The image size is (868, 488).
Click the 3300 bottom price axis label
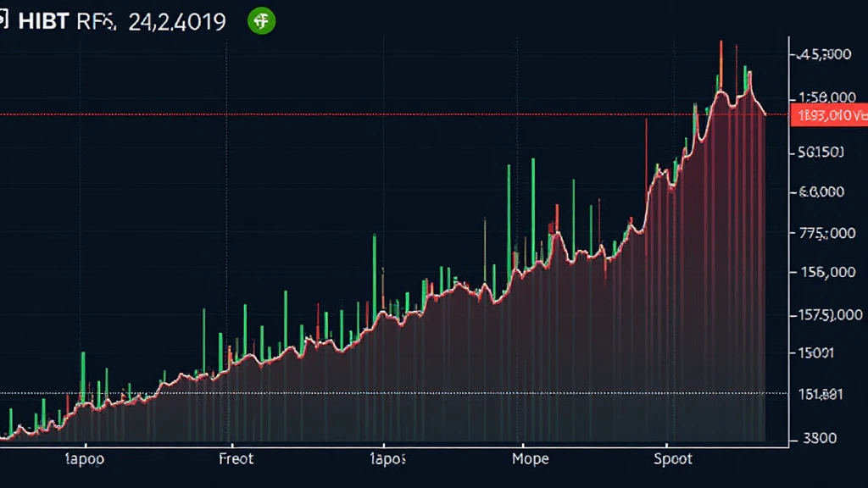818,438
